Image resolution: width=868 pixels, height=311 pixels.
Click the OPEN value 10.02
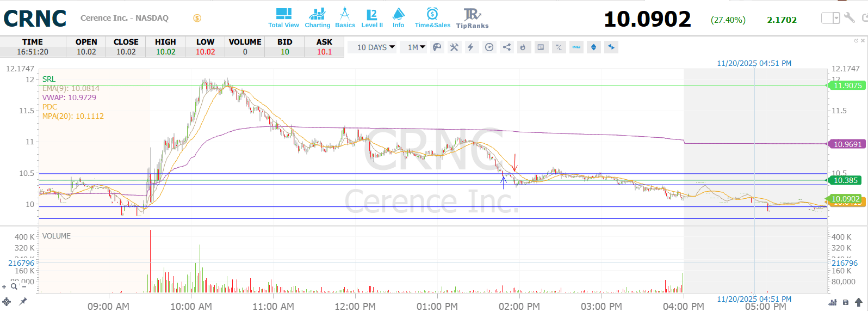(x=86, y=52)
